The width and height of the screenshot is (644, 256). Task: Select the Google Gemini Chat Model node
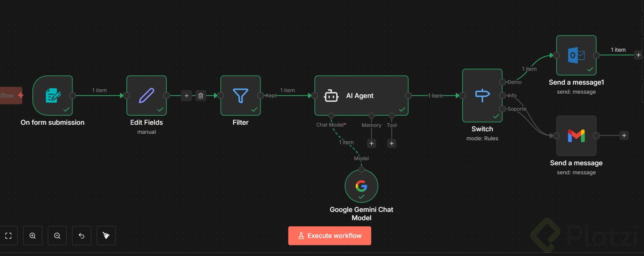coord(361,186)
